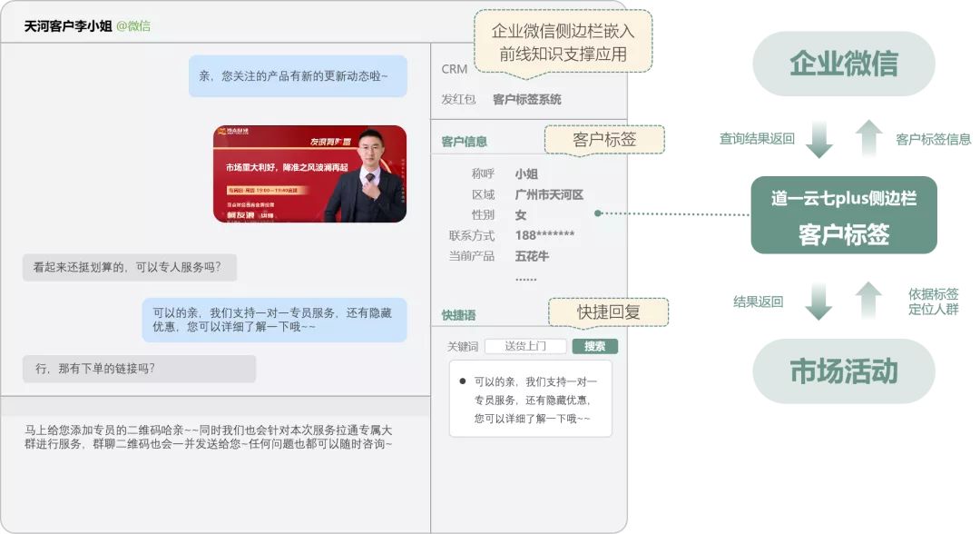
Task: Click the 查询结果返回 label
Action: point(757,139)
